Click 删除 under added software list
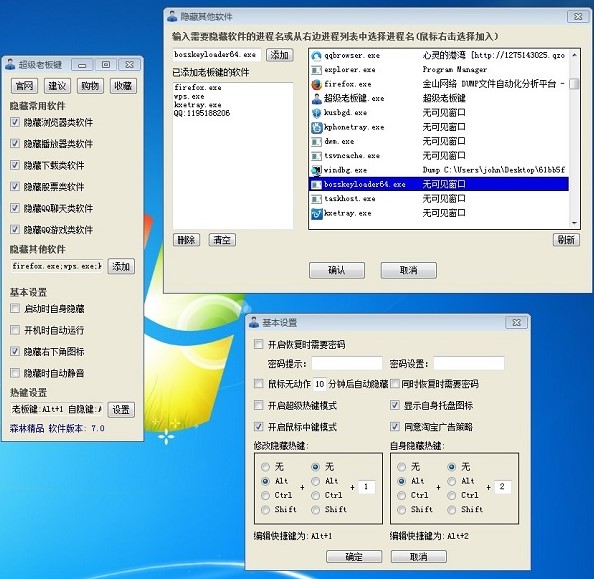The width and height of the screenshot is (594, 579). pyautogui.click(x=186, y=240)
